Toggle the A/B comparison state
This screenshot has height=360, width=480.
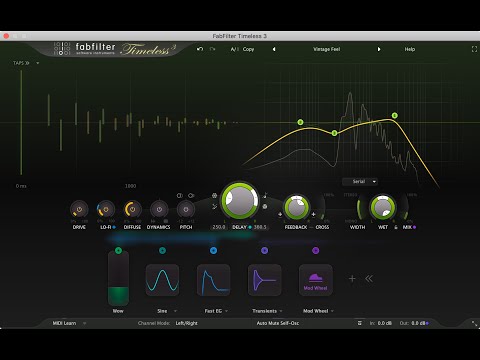(x=235, y=49)
